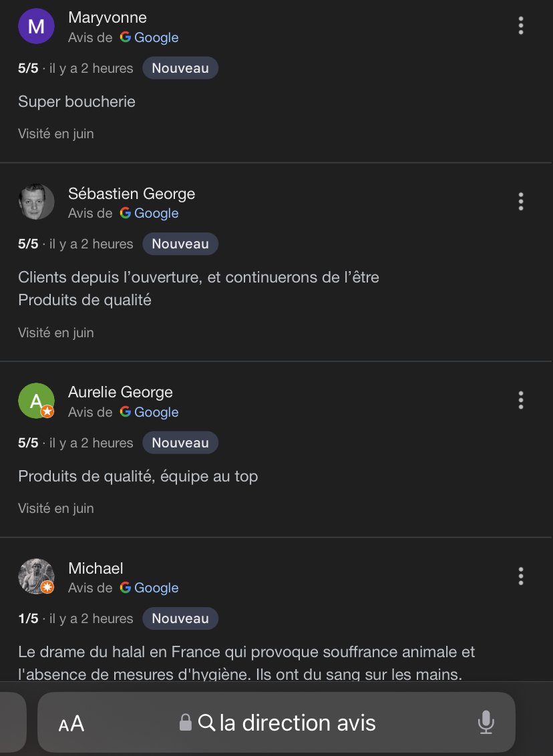
Task: Open the AA text size menu
Action: click(x=71, y=723)
